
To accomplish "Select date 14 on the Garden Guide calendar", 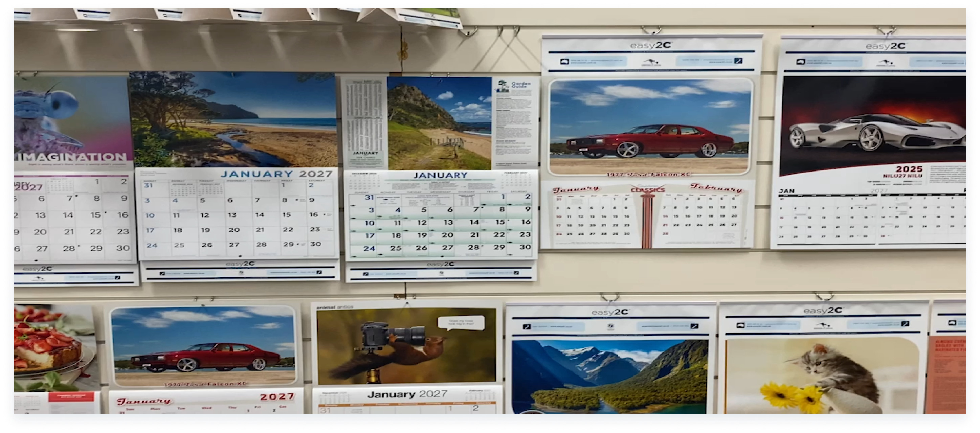I will 474,222.
